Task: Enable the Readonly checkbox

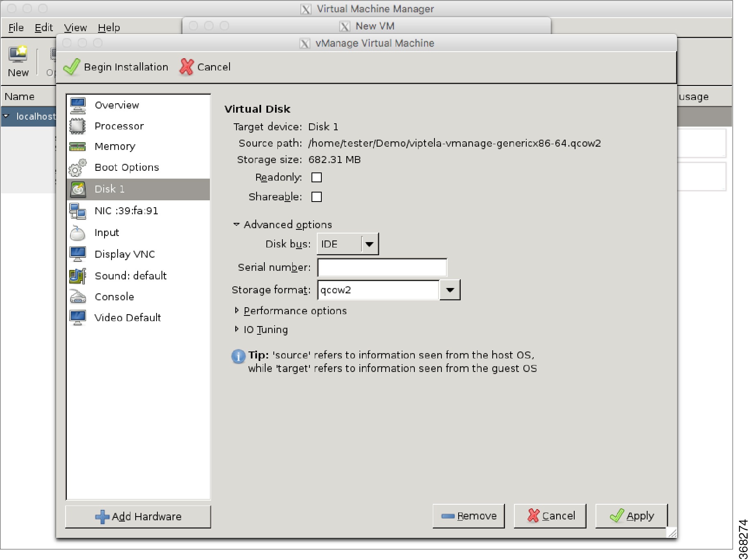Action: (x=316, y=177)
